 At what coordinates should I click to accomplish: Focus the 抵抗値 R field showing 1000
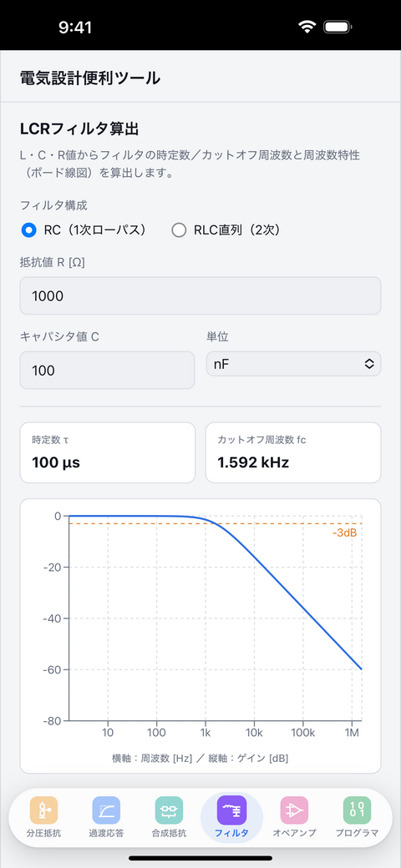click(200, 295)
